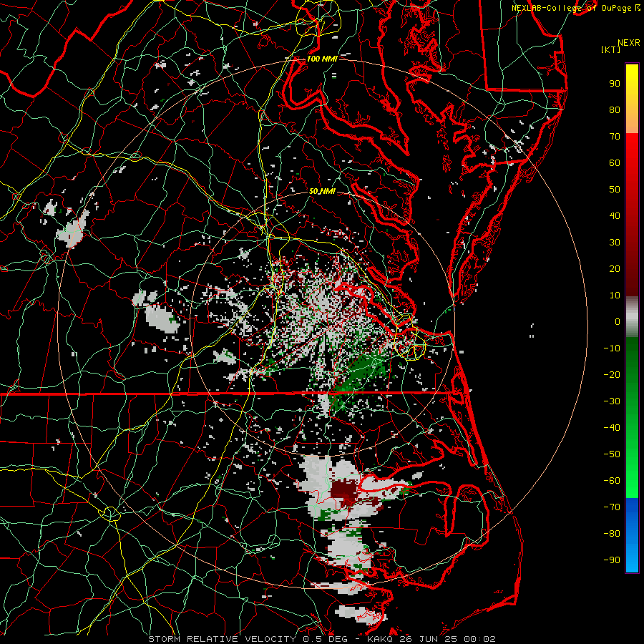Viewport: 644px width, 644px height.
Task: Click the -10 value on velocity scale
Action: [612, 348]
